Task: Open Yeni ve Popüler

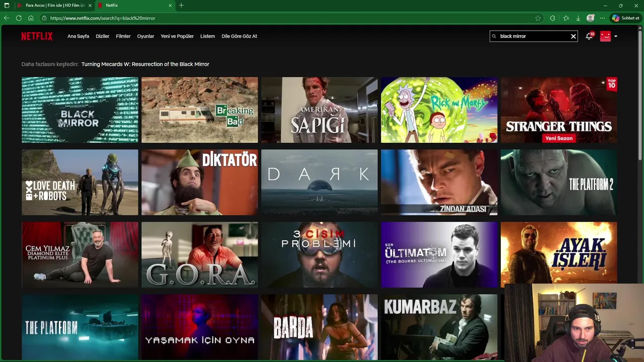Action: point(177,36)
